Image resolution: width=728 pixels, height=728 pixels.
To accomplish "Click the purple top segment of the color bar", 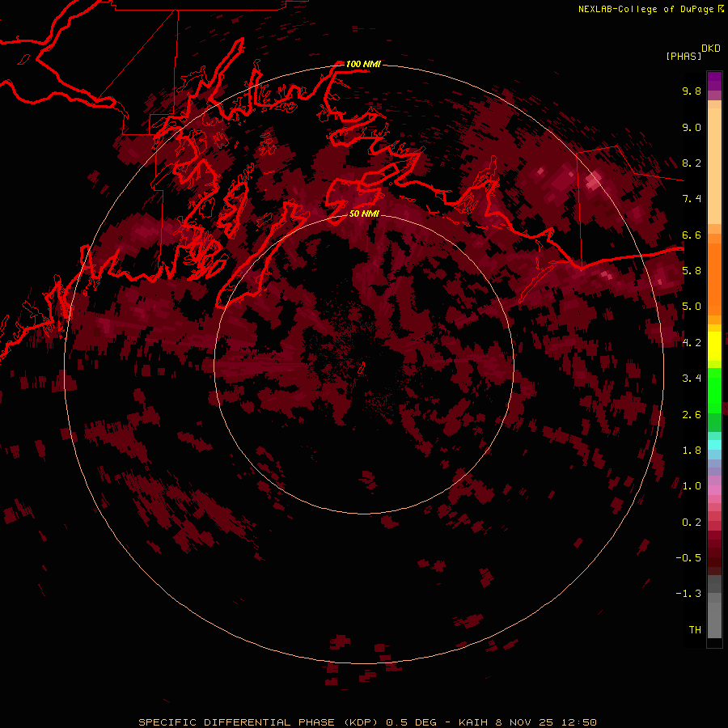I will click(x=714, y=81).
